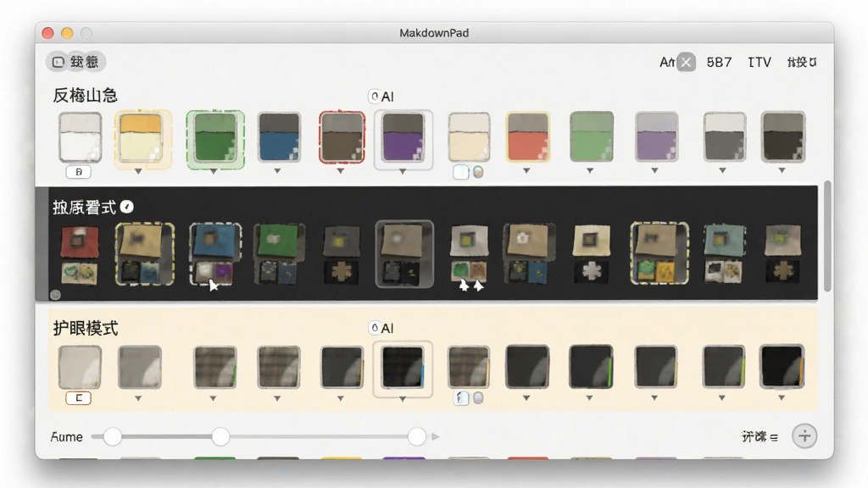Image resolution: width=868 pixels, height=488 pixels.
Task: Expand arrow under the red-bordered brown swatch
Action: [341, 171]
